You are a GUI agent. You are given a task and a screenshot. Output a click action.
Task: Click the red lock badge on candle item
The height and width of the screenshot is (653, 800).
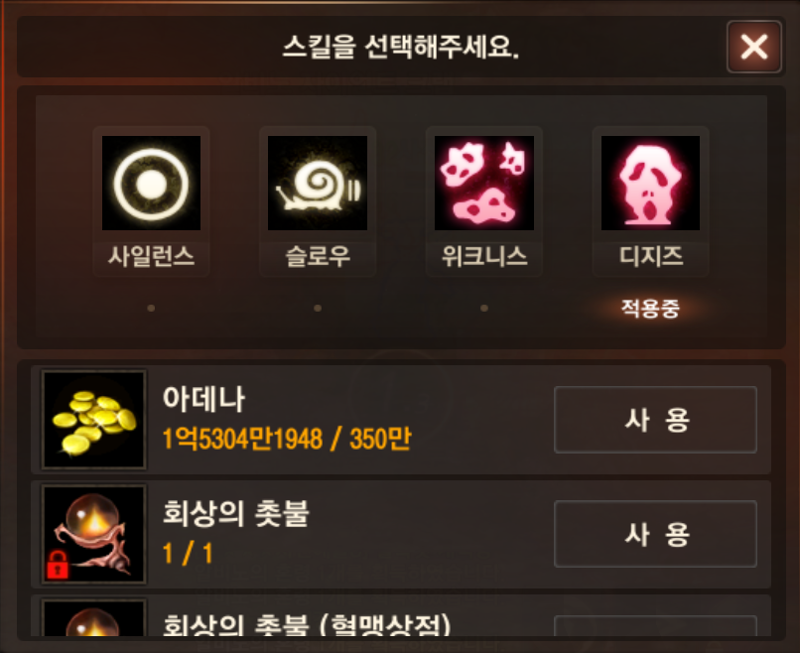pos(57,564)
